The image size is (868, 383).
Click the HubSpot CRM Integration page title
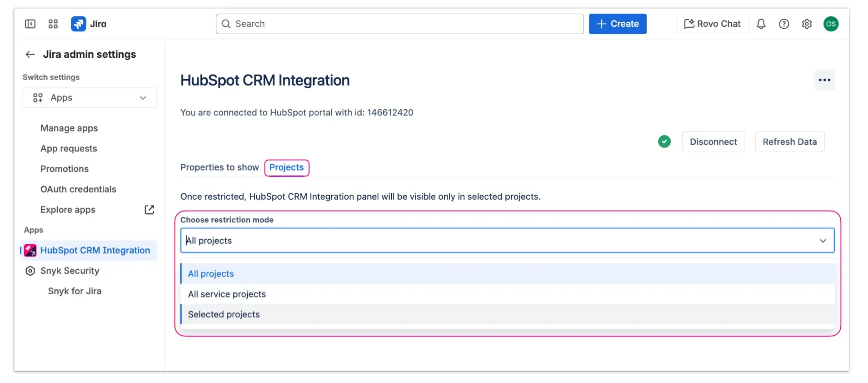click(265, 81)
